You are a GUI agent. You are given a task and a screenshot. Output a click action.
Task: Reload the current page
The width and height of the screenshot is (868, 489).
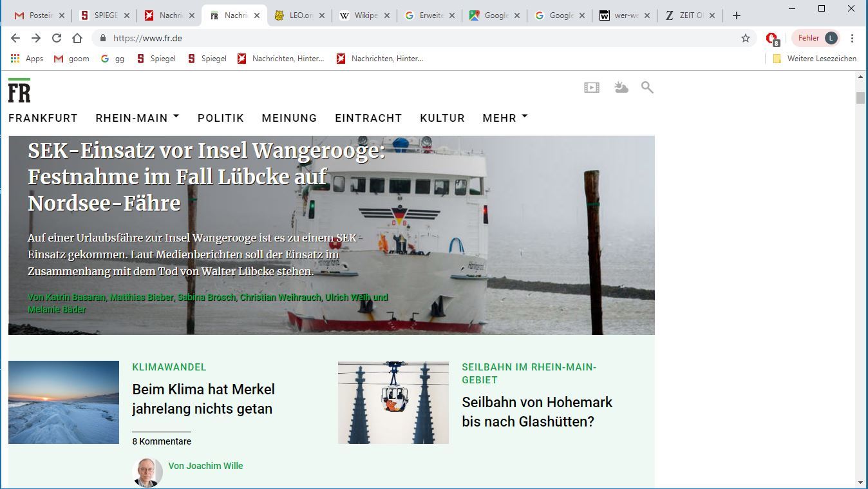pyautogui.click(x=57, y=38)
